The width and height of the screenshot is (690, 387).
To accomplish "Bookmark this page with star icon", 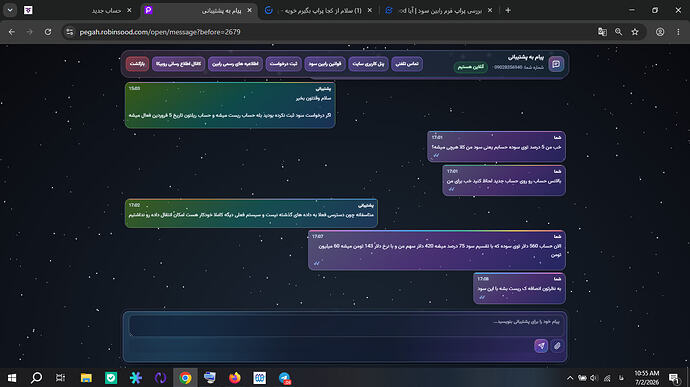I will coord(635,32).
